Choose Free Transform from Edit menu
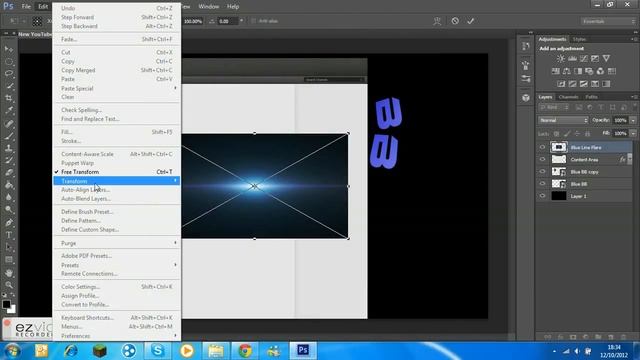This screenshot has width=640, height=360. (117, 172)
